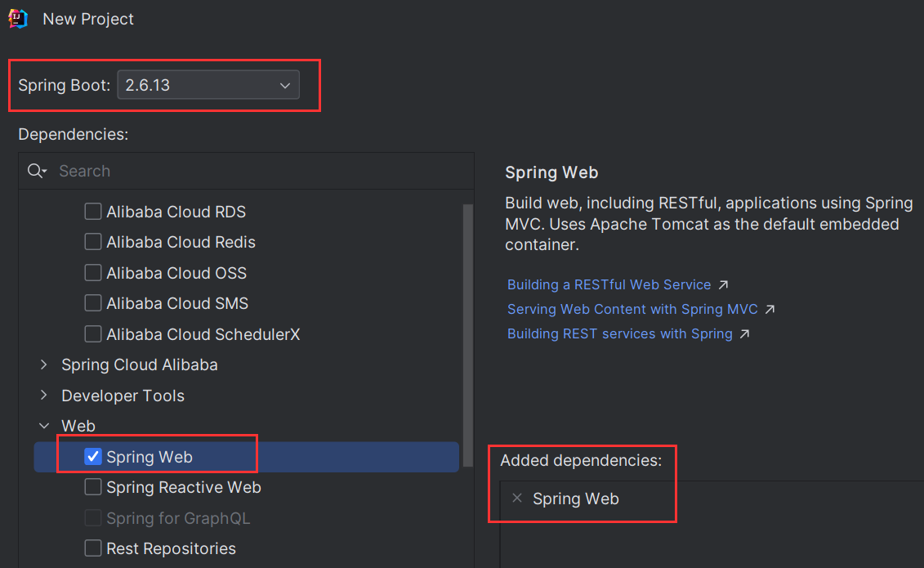Expand the Spring Cloud Alibaba group
Screen dimensions: 924x568
(x=44, y=365)
